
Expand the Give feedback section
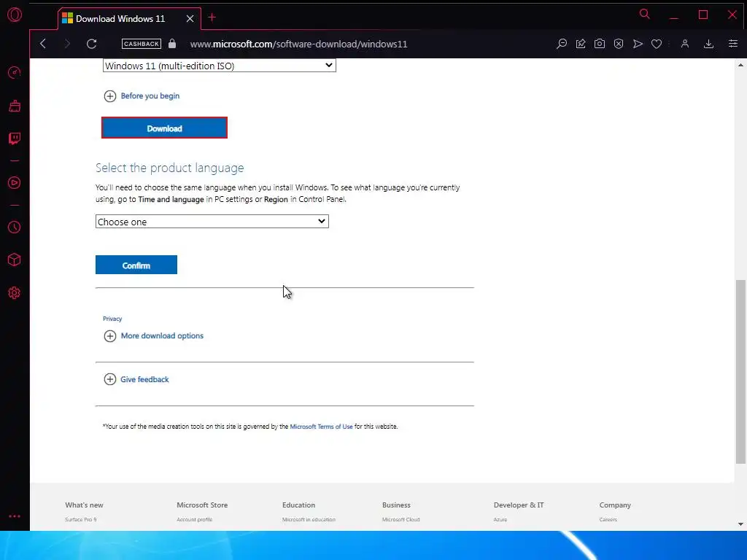pyautogui.click(x=136, y=379)
